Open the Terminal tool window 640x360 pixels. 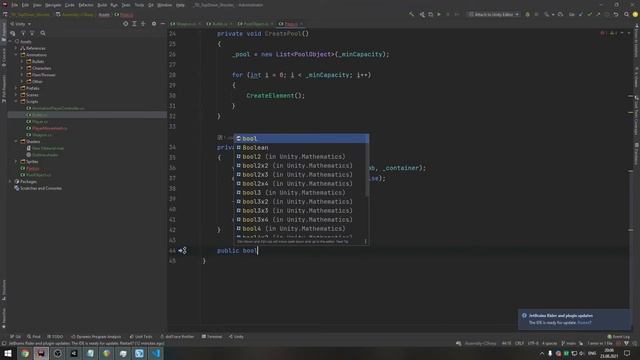212,337
